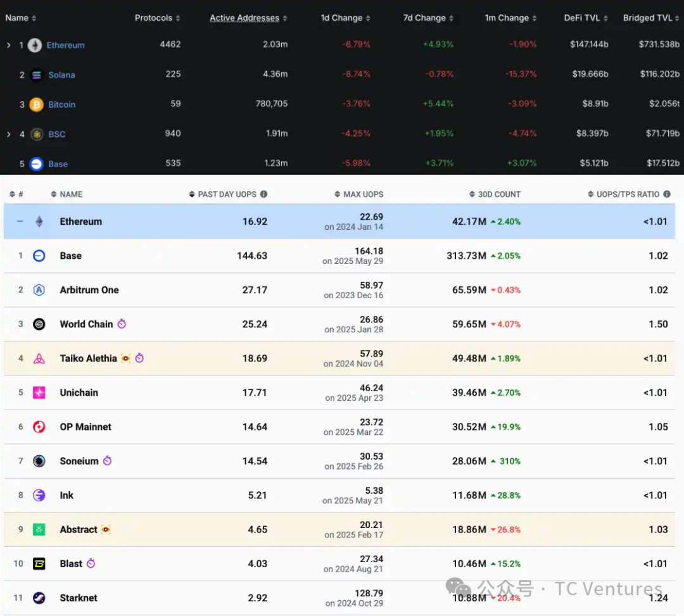Click the Base logo in the dark chains table

(x=37, y=164)
